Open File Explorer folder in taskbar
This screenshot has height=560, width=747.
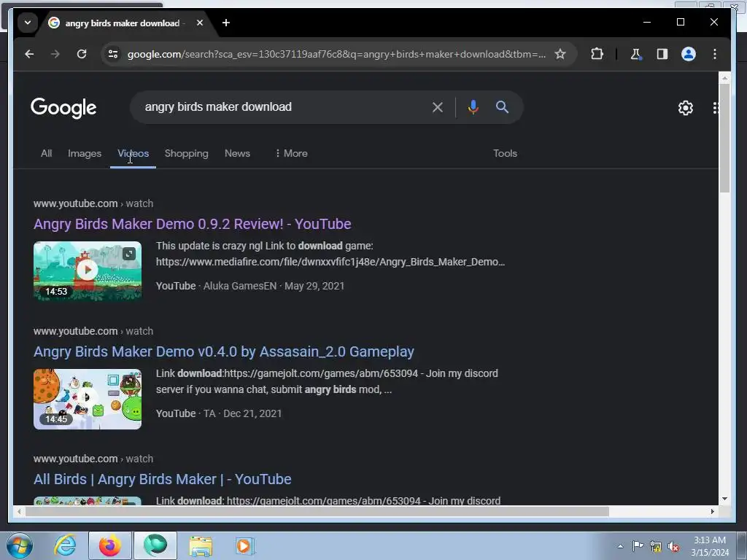tap(201, 545)
